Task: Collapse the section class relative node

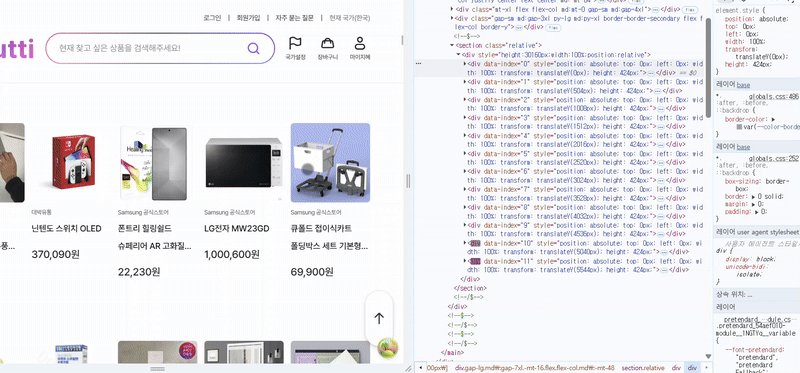Action: [452, 45]
